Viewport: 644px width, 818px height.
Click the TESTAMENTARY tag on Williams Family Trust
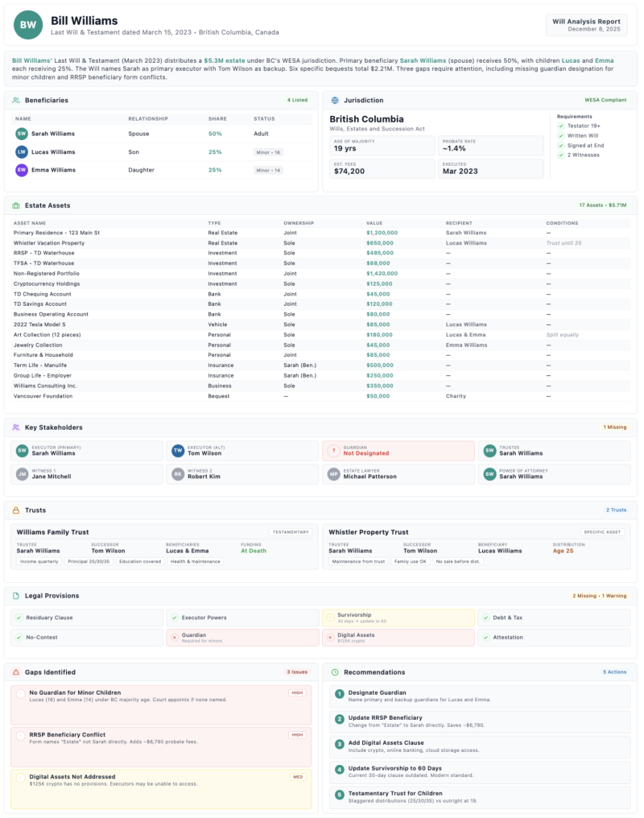tap(291, 532)
